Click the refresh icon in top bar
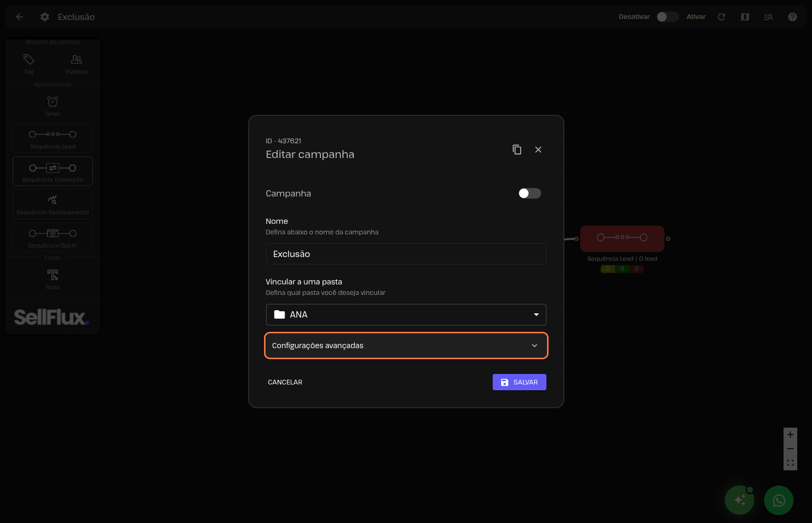 click(721, 17)
